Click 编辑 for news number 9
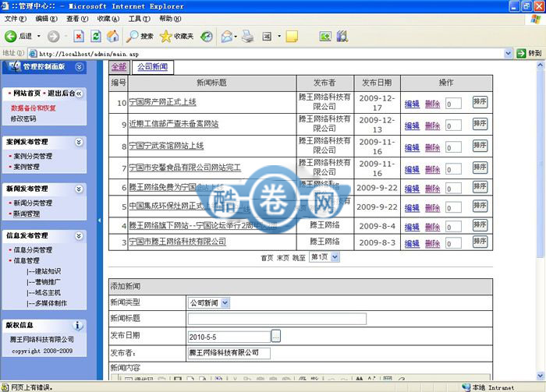This screenshot has height=392, width=546. click(x=412, y=125)
